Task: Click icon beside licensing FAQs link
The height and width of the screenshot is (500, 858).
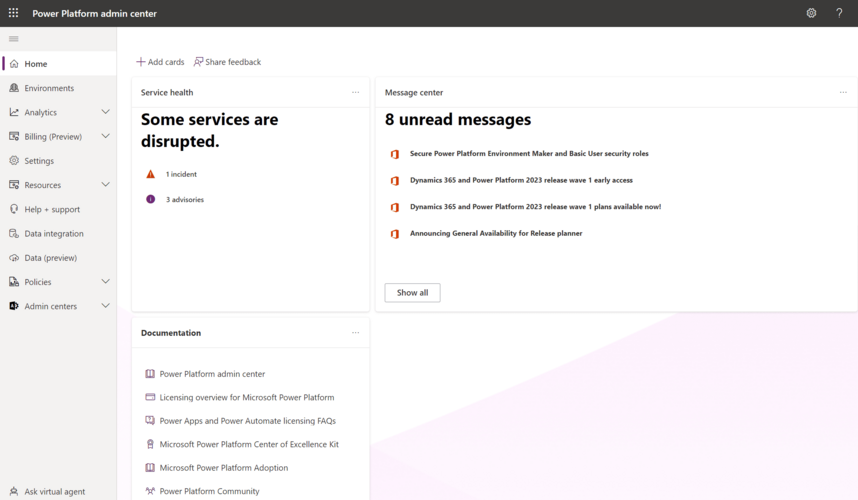Action: click(150, 421)
